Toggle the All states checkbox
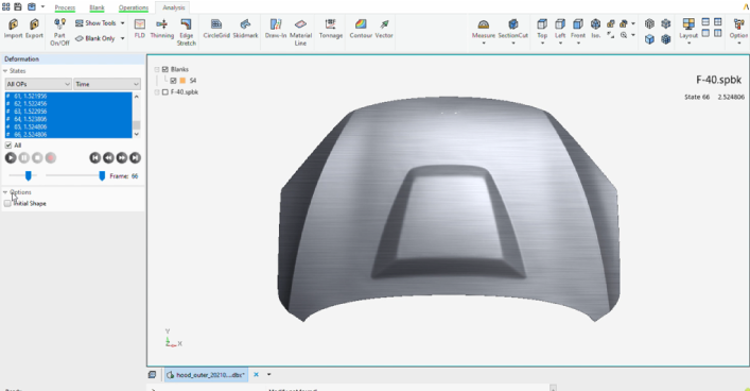 point(8,145)
